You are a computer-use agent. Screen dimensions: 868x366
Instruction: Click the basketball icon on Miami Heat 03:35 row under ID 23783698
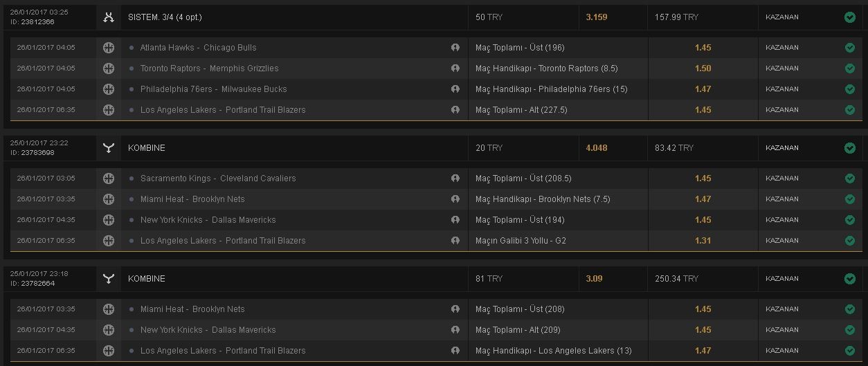point(109,199)
